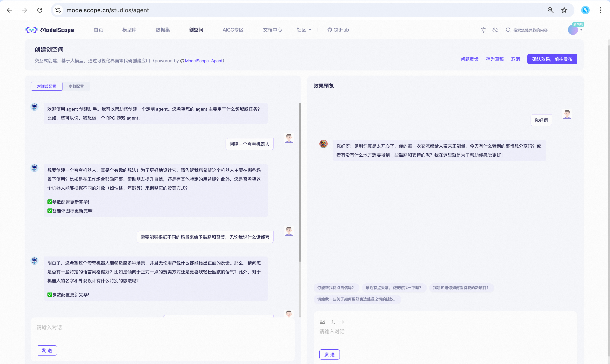The width and height of the screenshot is (610, 364).
Task: Click the configuration chat scrollbar
Action: (x=300, y=182)
